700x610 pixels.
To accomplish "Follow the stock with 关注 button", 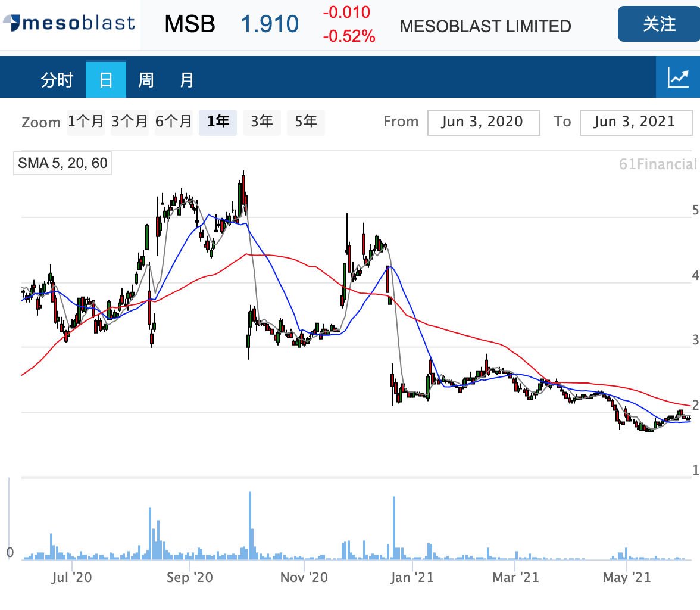I will [x=659, y=24].
